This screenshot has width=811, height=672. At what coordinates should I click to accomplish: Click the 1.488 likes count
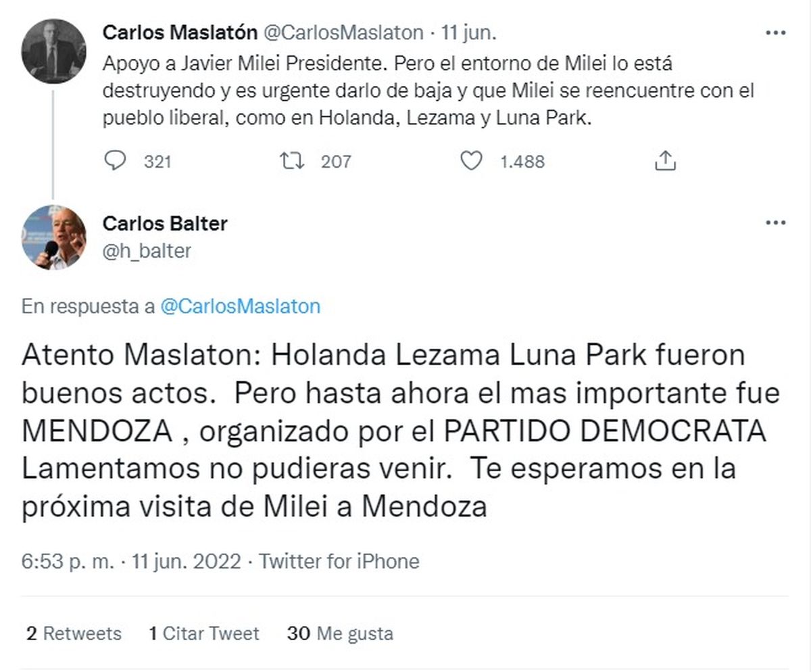[521, 162]
